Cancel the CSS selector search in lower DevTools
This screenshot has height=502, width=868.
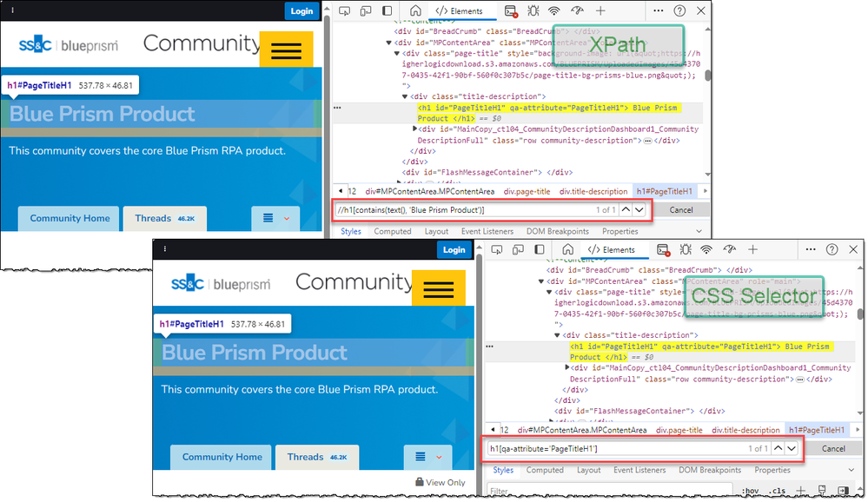pos(833,449)
